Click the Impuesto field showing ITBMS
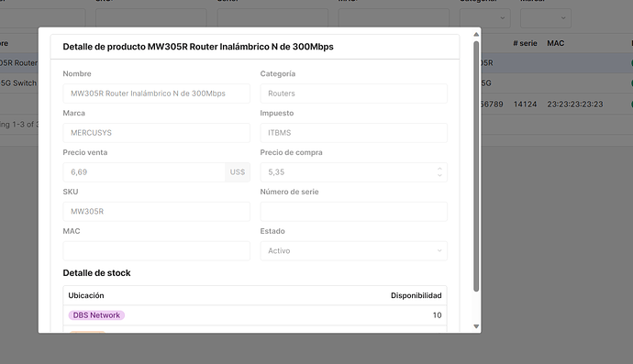Image resolution: width=633 pixels, height=364 pixels. point(353,133)
